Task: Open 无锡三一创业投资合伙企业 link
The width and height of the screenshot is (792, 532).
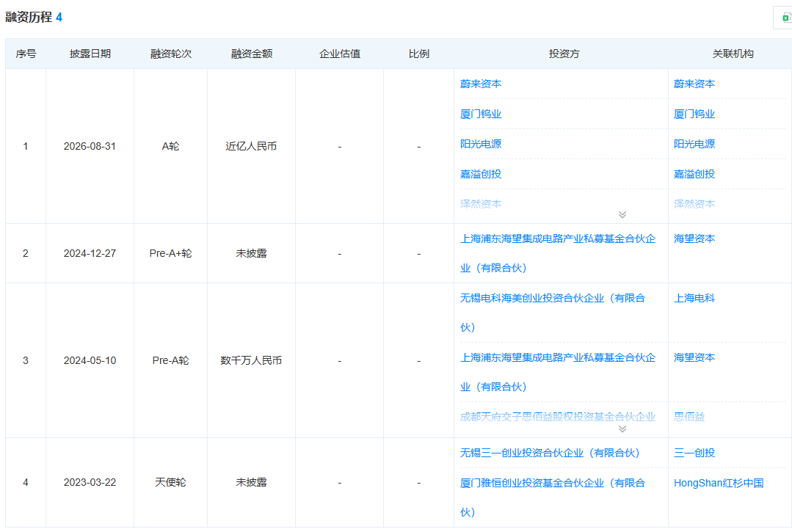Action: click(550, 453)
